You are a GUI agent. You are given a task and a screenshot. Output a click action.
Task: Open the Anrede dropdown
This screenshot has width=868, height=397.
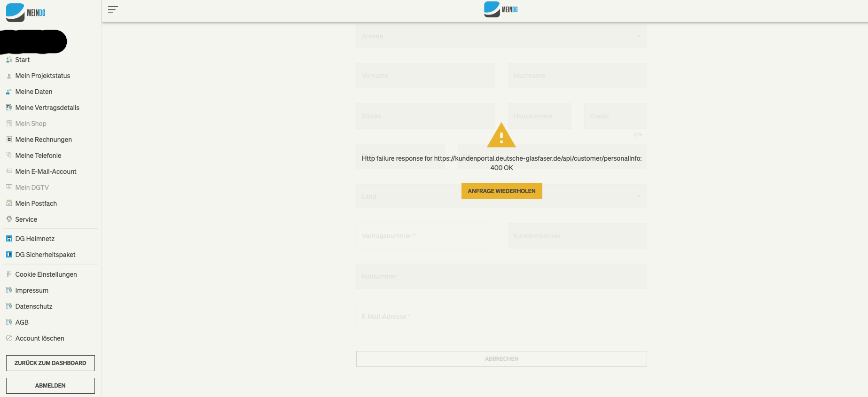501,36
